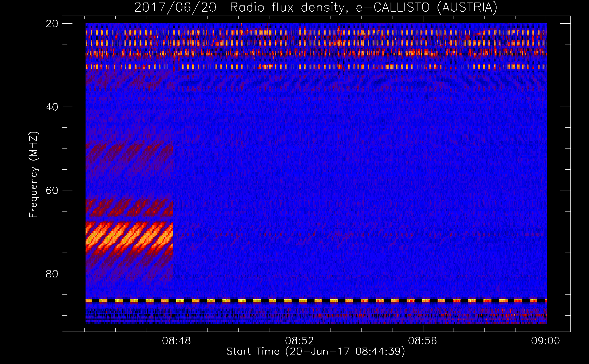Click the 20 MHz frequency tick label

(x=52, y=24)
